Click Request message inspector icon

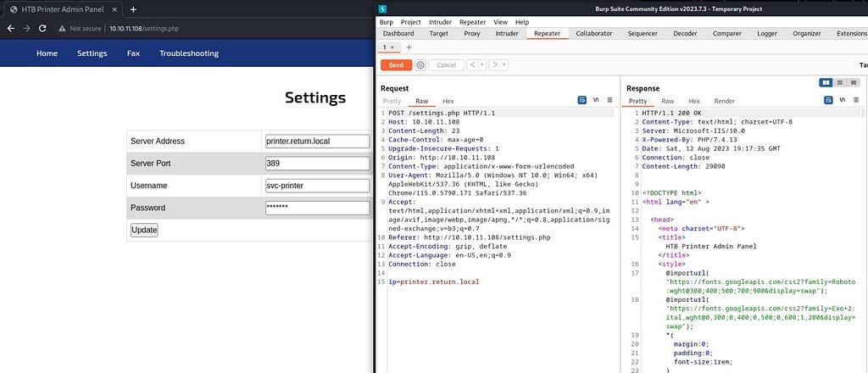point(581,100)
